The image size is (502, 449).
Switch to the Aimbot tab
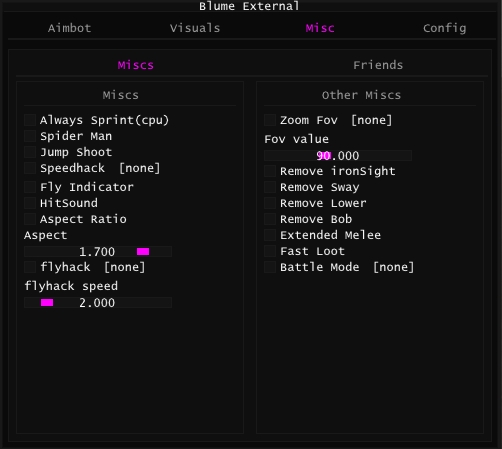(69, 28)
